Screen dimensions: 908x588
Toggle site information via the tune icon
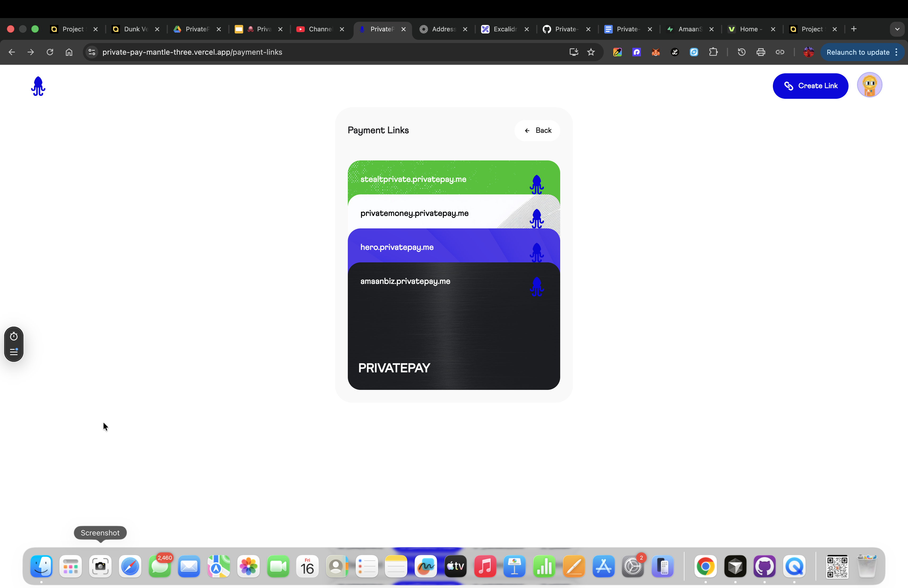click(91, 52)
